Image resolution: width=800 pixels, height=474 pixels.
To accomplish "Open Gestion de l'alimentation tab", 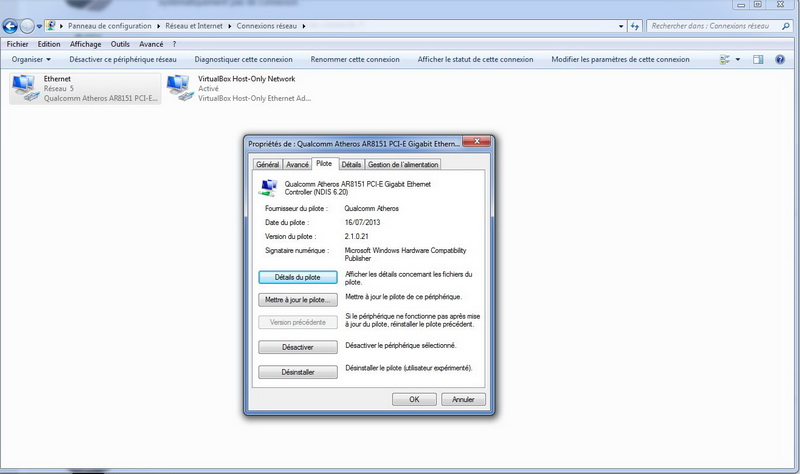I will point(403,165).
